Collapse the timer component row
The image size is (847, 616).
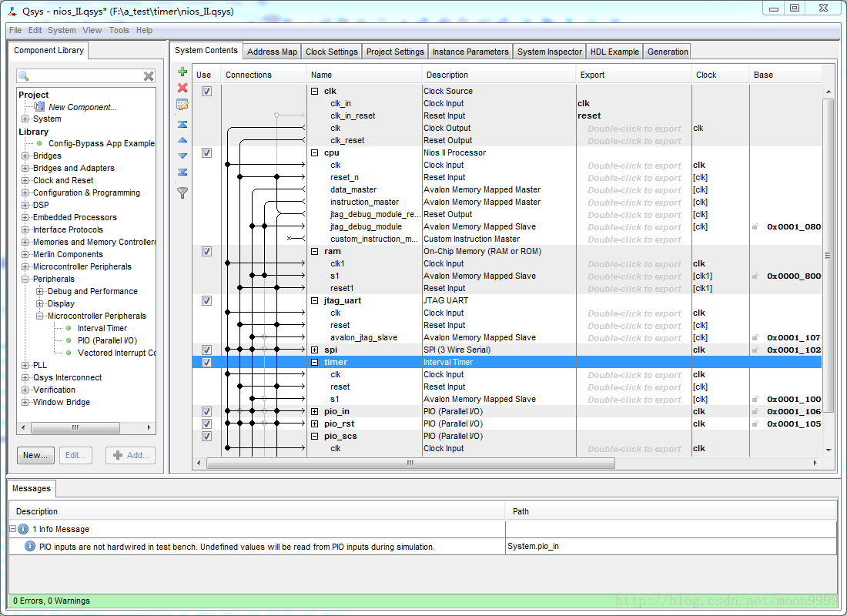[x=314, y=362]
